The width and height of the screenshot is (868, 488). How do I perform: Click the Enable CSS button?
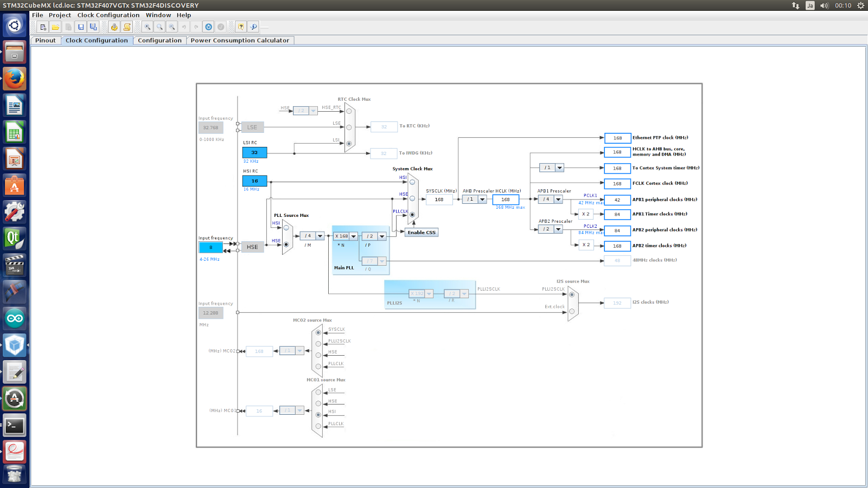click(x=422, y=233)
